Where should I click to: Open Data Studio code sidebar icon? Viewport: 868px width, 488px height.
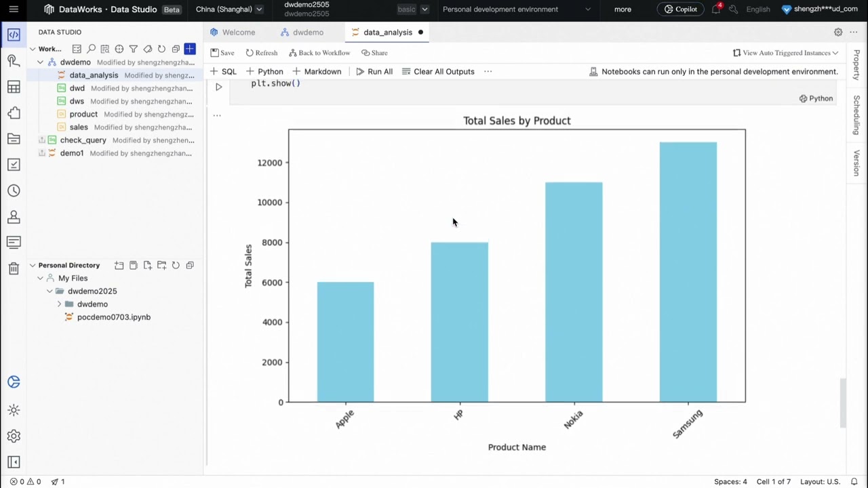tap(14, 35)
